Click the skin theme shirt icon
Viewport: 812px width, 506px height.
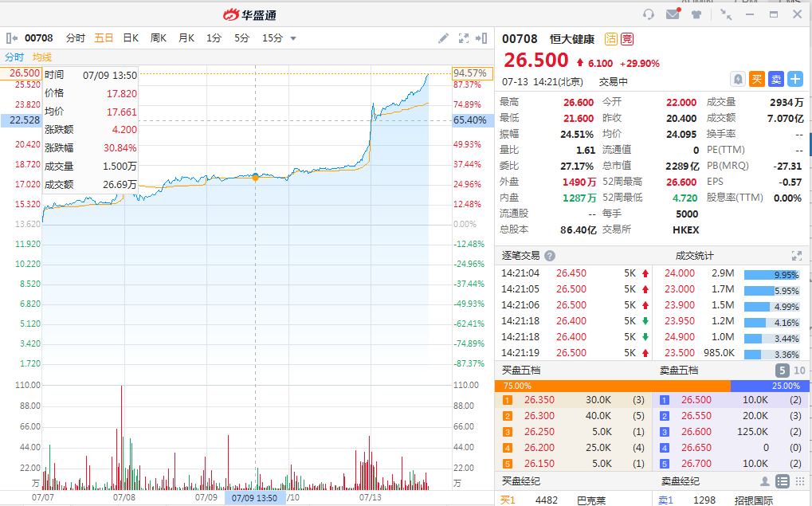click(x=696, y=14)
